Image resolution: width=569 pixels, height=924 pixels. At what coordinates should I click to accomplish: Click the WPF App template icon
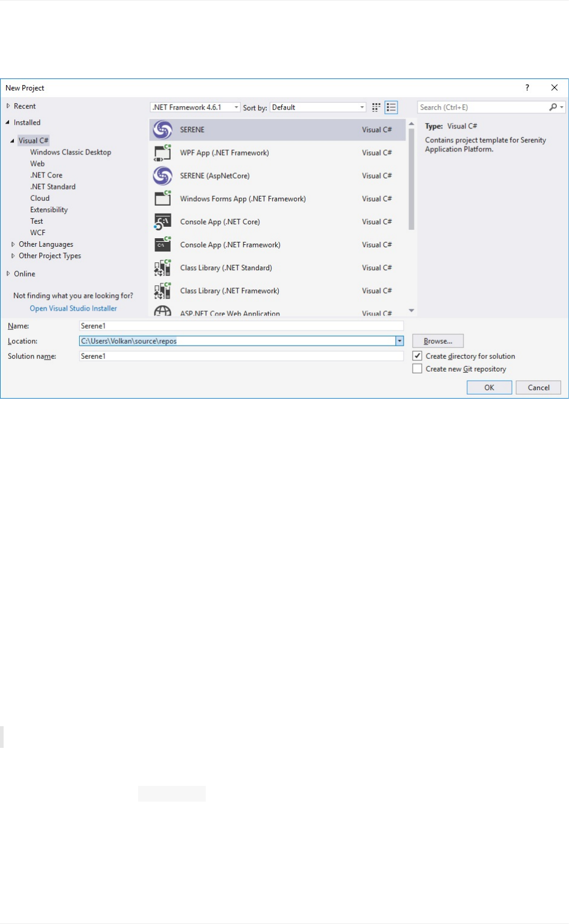(162, 153)
